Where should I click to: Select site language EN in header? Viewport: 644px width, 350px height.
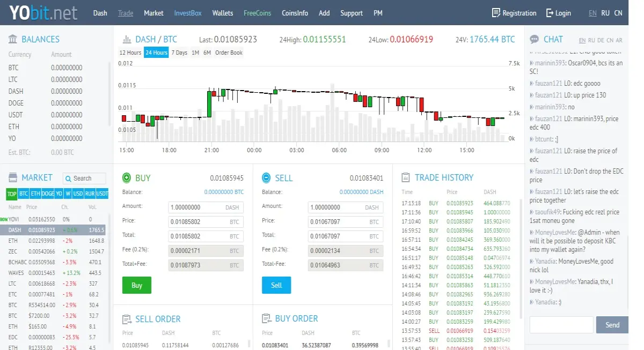[x=592, y=13]
